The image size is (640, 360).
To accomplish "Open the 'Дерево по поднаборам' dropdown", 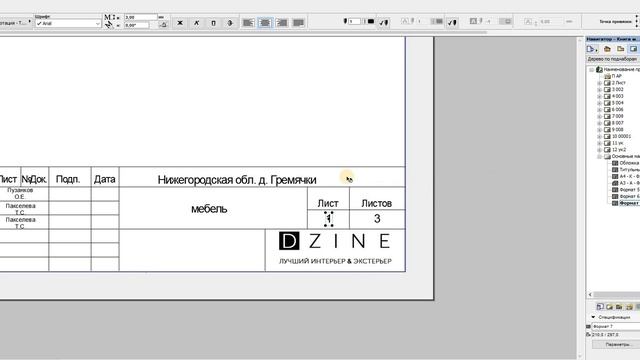I will click(x=613, y=59).
